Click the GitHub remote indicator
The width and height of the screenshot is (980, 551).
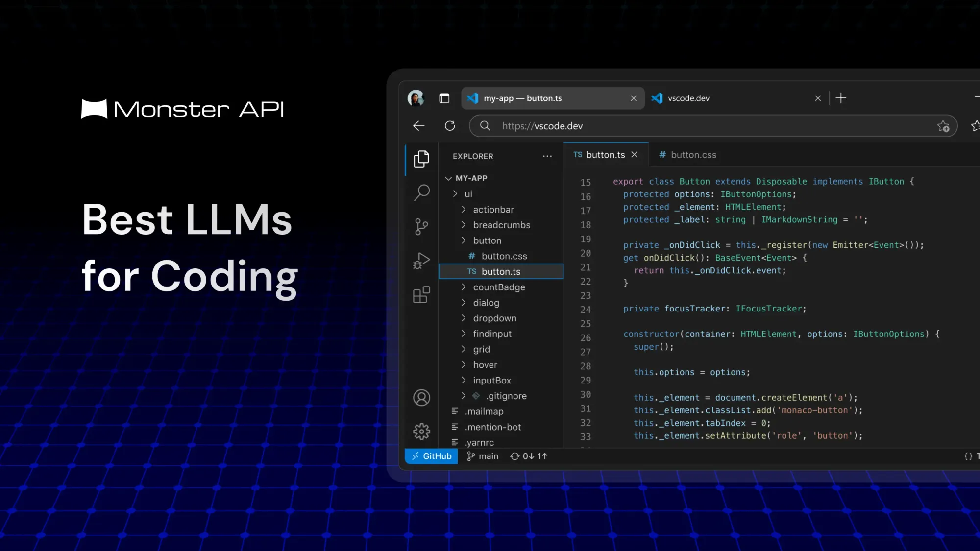(431, 456)
